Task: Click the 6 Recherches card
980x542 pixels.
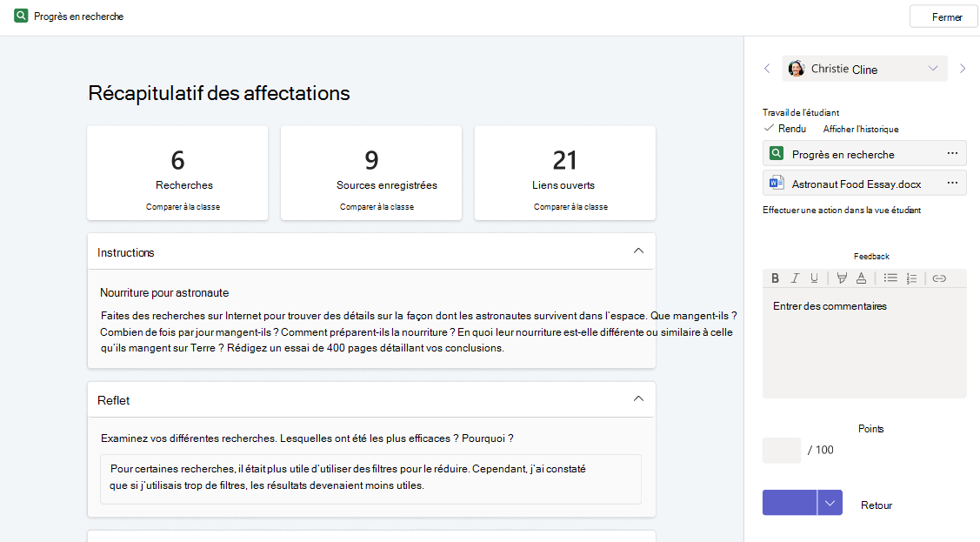Action: (177, 173)
